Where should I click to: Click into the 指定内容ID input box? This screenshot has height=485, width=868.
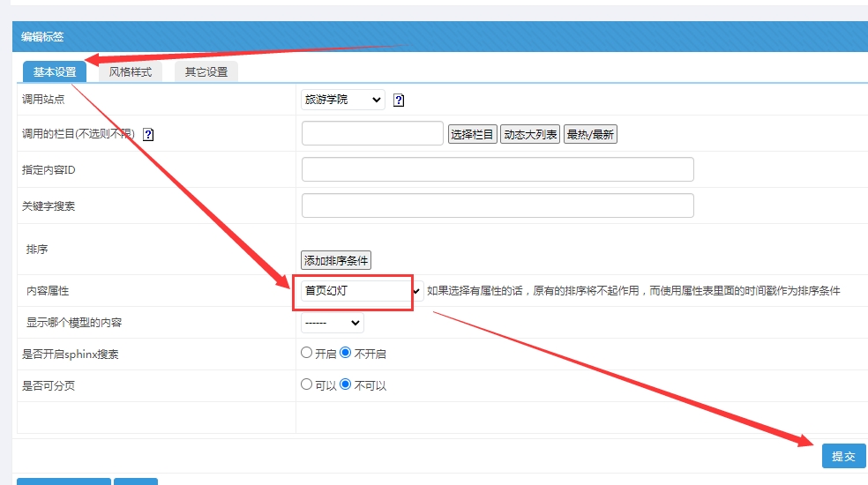point(498,169)
